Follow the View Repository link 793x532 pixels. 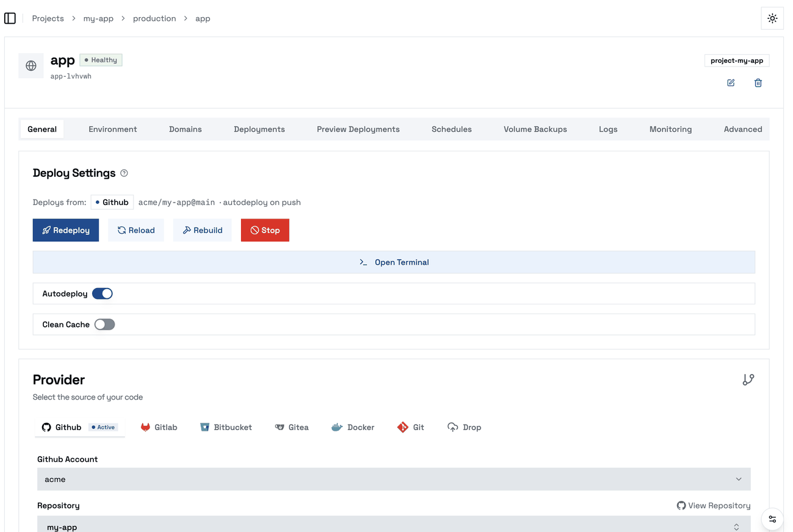(714, 506)
